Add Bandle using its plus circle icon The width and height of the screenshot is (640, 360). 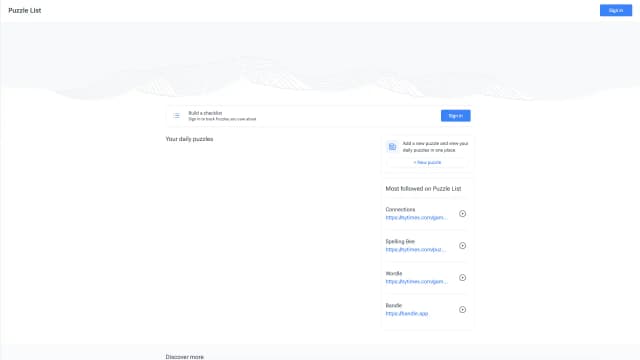click(462, 309)
